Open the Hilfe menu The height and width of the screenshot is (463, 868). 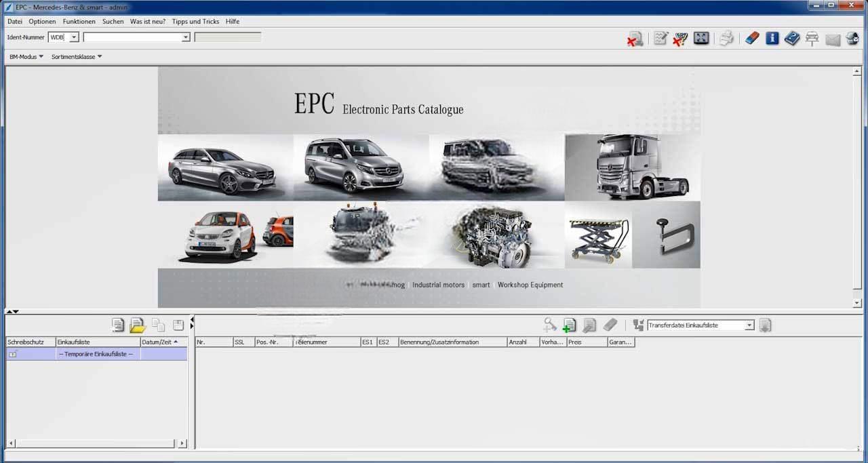[233, 22]
